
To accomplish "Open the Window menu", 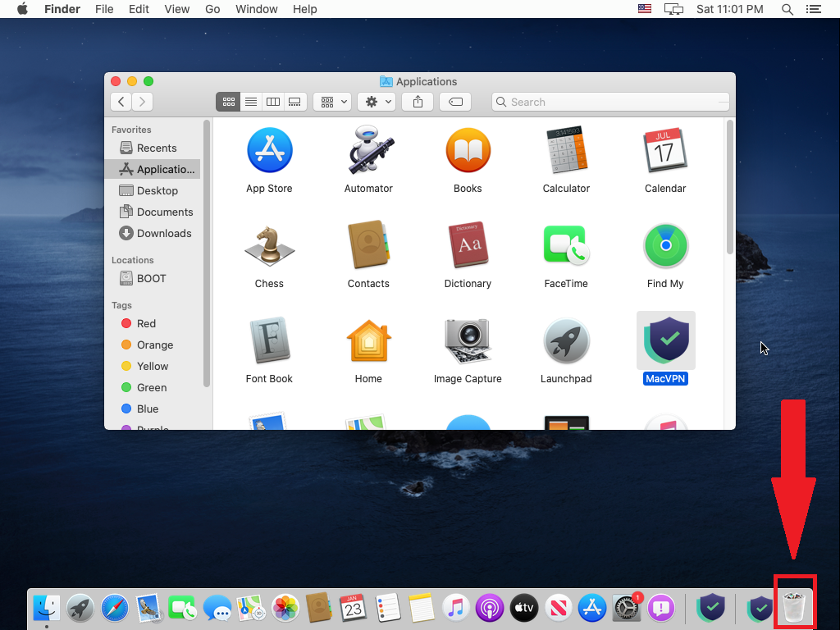I will click(x=257, y=9).
